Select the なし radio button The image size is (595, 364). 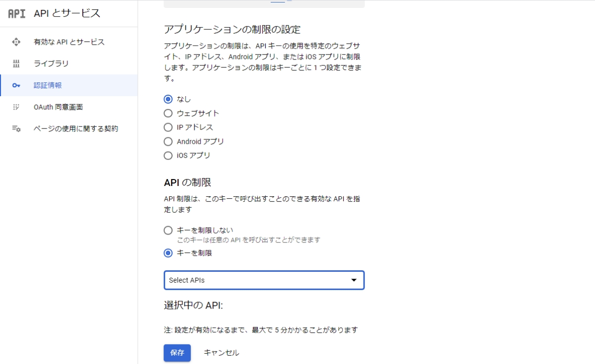(168, 99)
